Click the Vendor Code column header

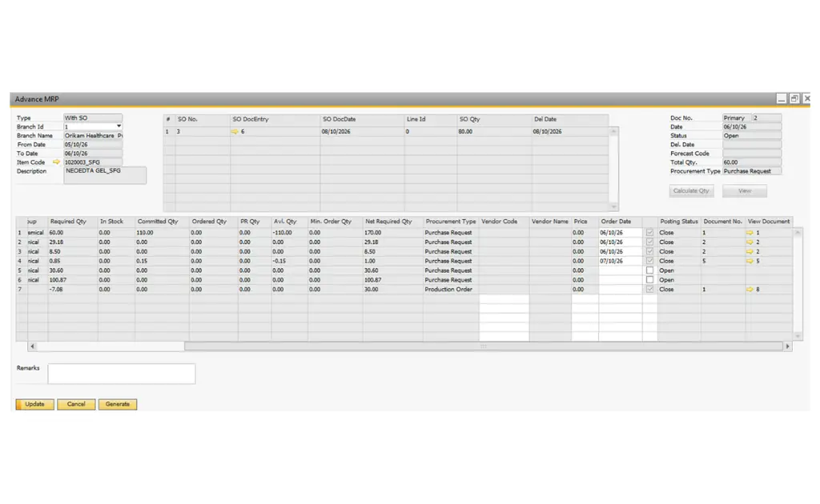tap(504, 222)
